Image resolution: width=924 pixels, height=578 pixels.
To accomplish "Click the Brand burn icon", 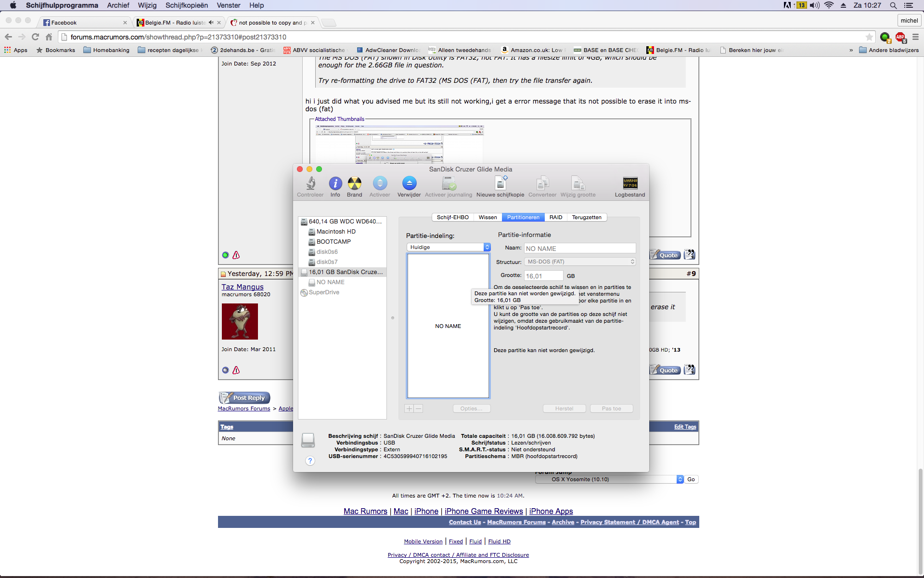I will point(355,184).
